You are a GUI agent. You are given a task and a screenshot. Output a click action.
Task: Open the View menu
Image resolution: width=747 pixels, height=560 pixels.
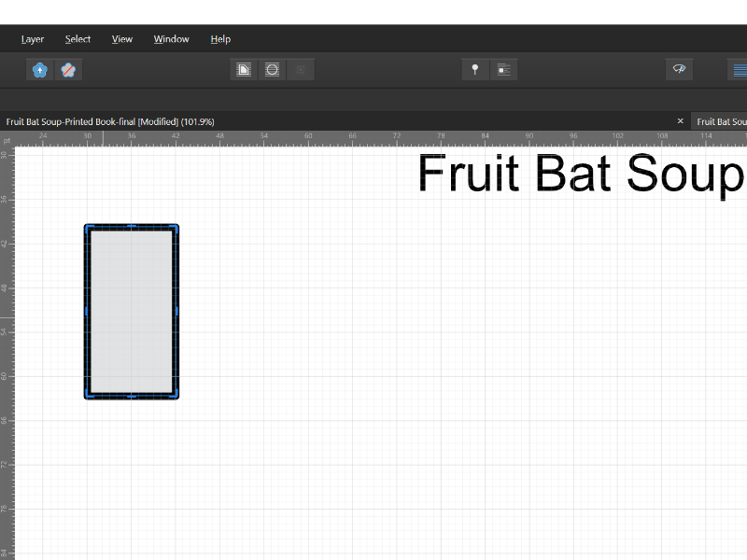click(122, 39)
